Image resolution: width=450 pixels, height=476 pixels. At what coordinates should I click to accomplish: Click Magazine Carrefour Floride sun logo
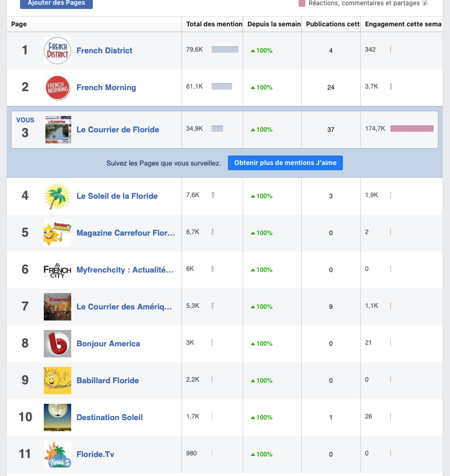pyautogui.click(x=58, y=233)
